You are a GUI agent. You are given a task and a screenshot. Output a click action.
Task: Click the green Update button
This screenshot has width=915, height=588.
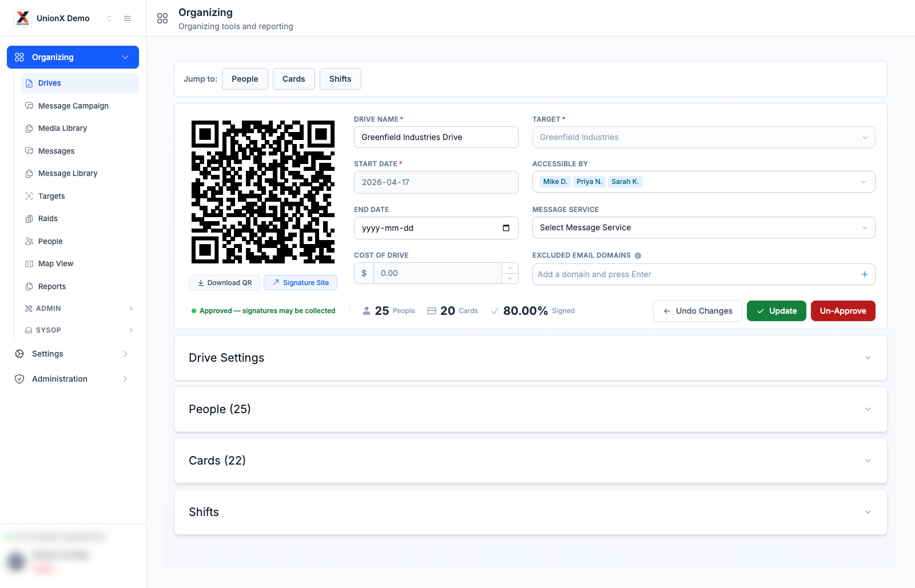click(x=777, y=311)
